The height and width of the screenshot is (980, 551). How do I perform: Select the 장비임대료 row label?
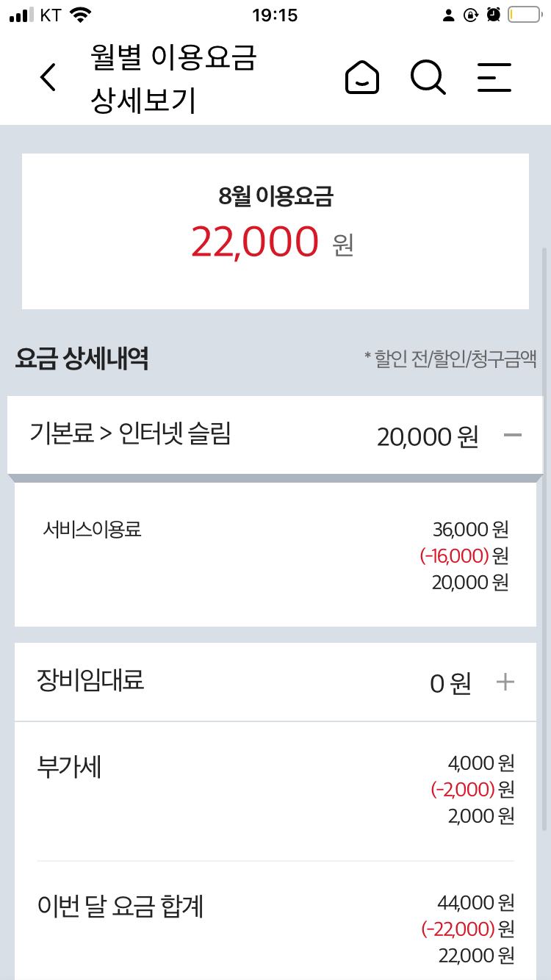coord(90,680)
